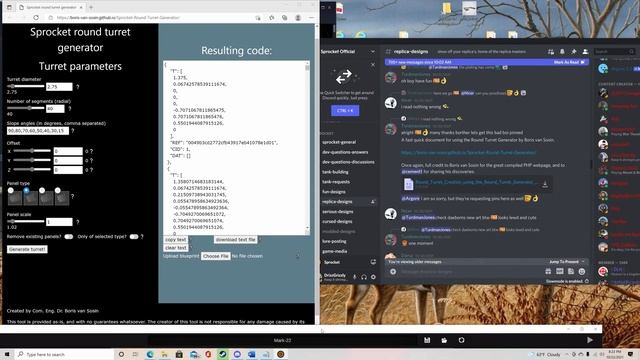Image resolution: width=640 pixels, height=360 pixels.
Task: Click the Offset X slider
Action: (32, 151)
